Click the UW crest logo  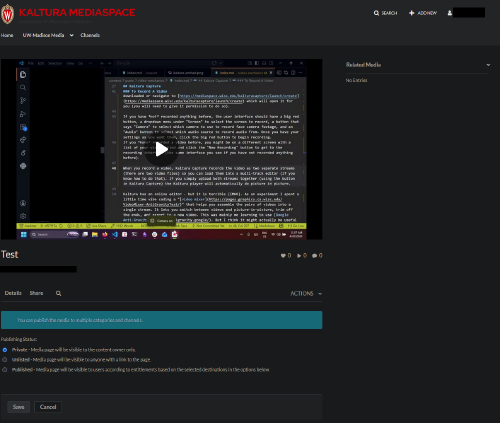[7, 14]
